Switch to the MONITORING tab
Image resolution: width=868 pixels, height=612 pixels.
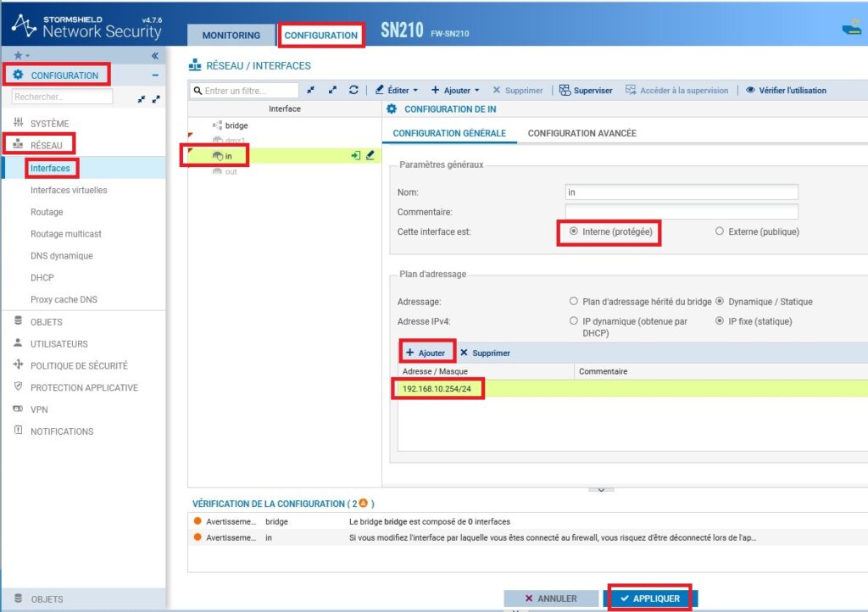(231, 36)
